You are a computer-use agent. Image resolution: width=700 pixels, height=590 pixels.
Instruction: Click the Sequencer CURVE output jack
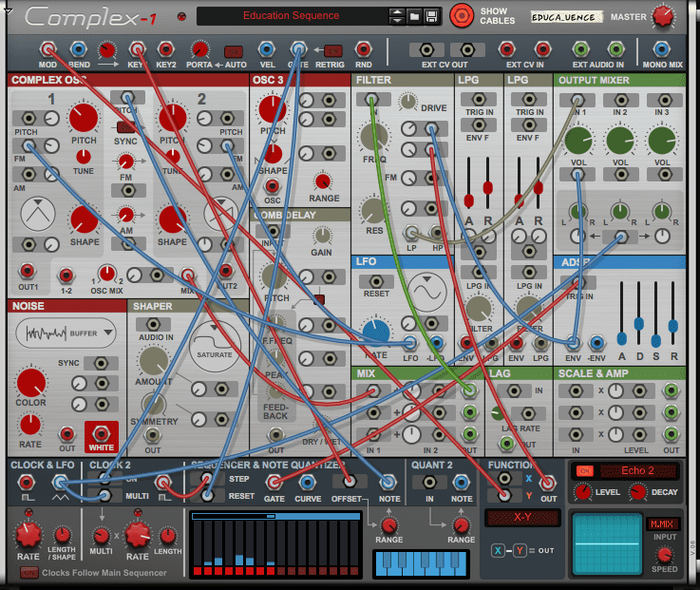click(307, 483)
